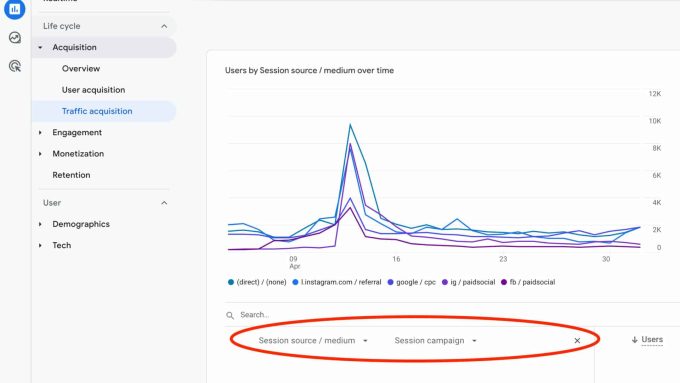Screen dimensions: 680x383
Task: Expand the Tech menu
Action: click(40, 245)
